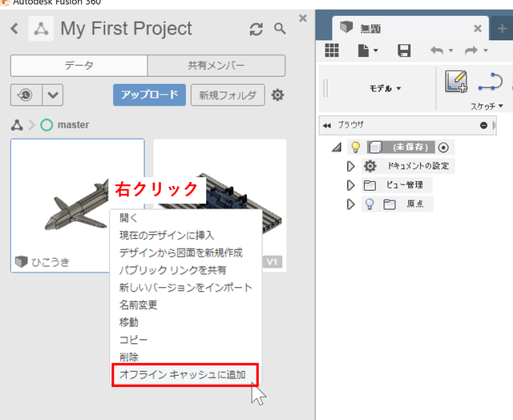Close the data panel
513x420 pixels.
(x=303, y=18)
